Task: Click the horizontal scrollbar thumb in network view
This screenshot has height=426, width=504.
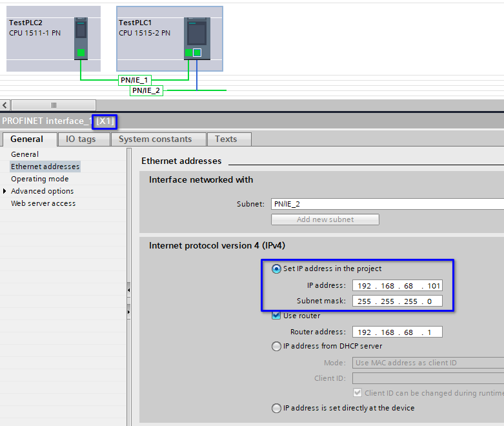Action: pos(54,105)
